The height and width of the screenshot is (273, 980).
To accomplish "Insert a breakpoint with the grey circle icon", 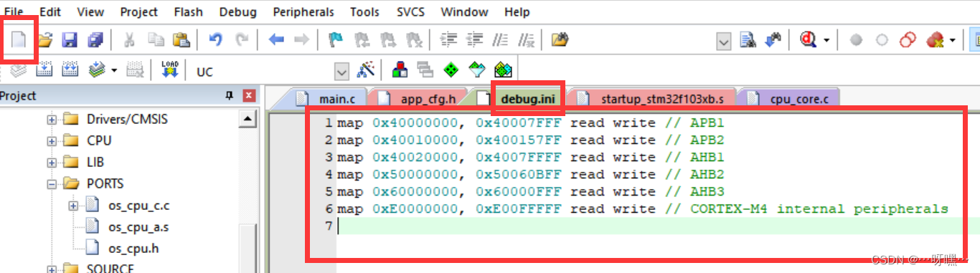I will [856, 40].
